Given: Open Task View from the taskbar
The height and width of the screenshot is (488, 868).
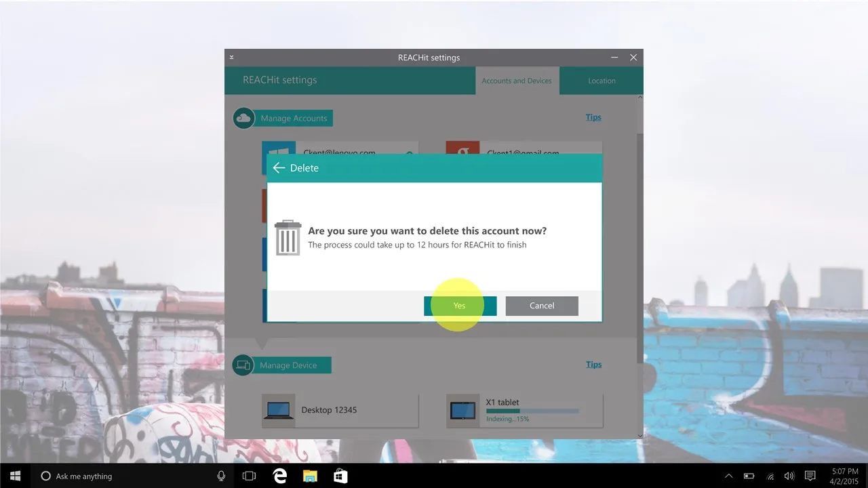Looking at the screenshot, I should [x=249, y=476].
